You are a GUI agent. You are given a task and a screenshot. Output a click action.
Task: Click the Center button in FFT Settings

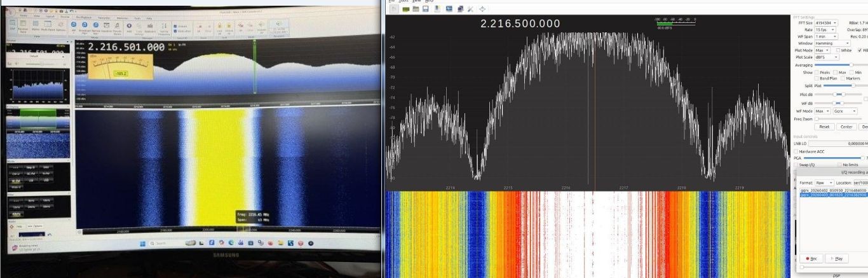(846, 127)
